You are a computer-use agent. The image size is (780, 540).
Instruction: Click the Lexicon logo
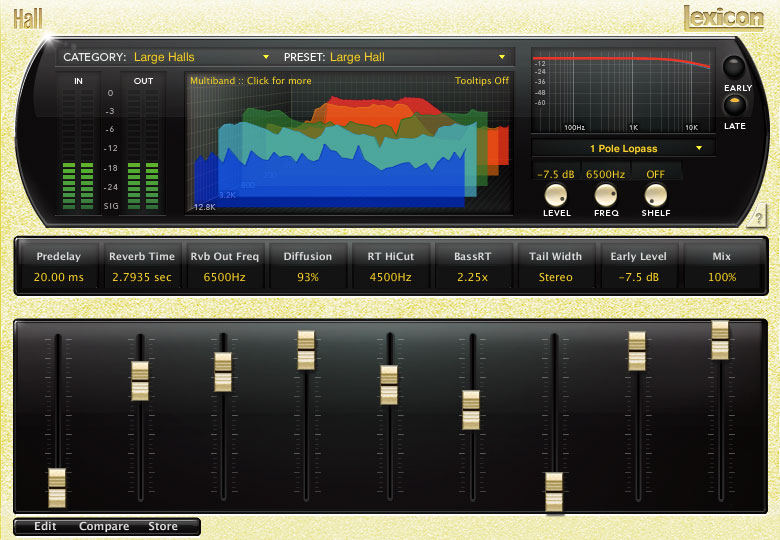[723, 18]
